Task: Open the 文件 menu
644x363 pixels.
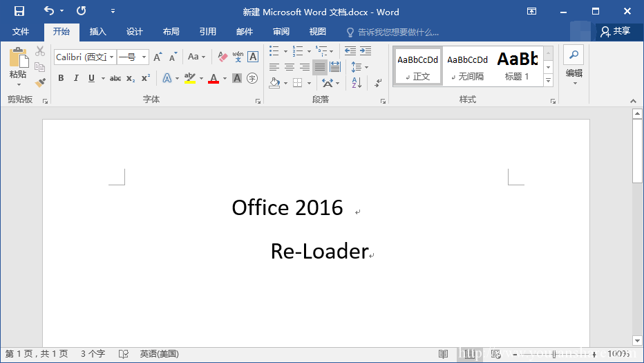Action: [21, 32]
